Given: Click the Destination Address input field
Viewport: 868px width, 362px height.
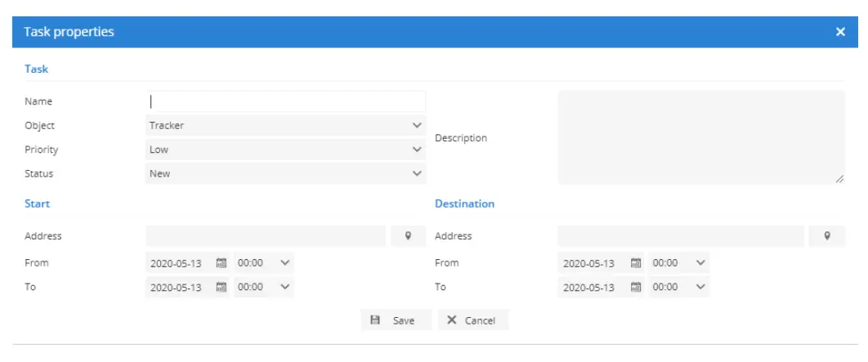Looking at the screenshot, I should point(681,236).
